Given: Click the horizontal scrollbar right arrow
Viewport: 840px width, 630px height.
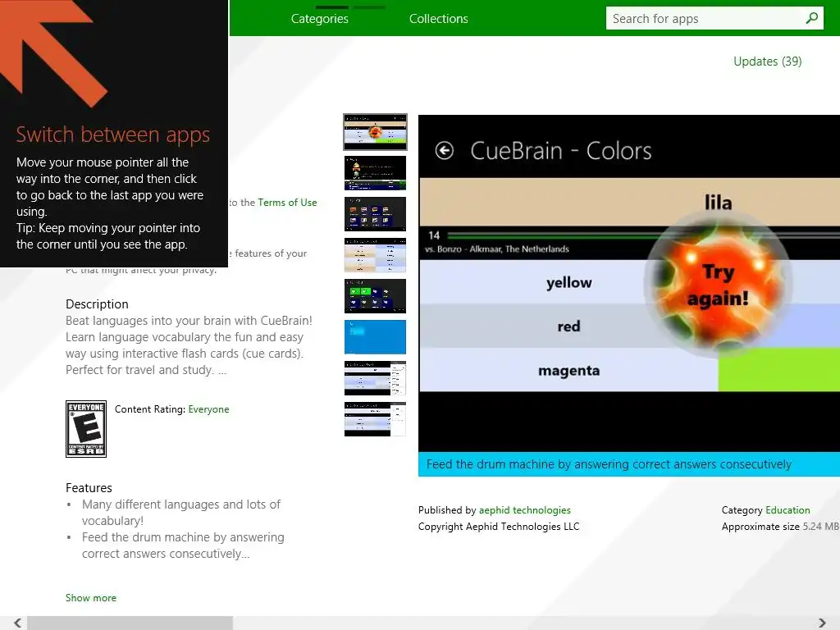Looking at the screenshot, I should point(822,623).
